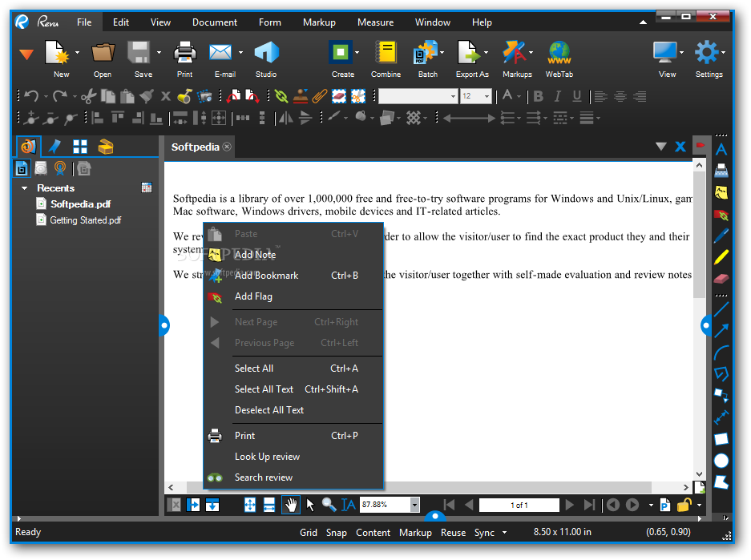Select the ellipse shape tool in right sidebar
The image size is (751, 560).
coord(721,461)
